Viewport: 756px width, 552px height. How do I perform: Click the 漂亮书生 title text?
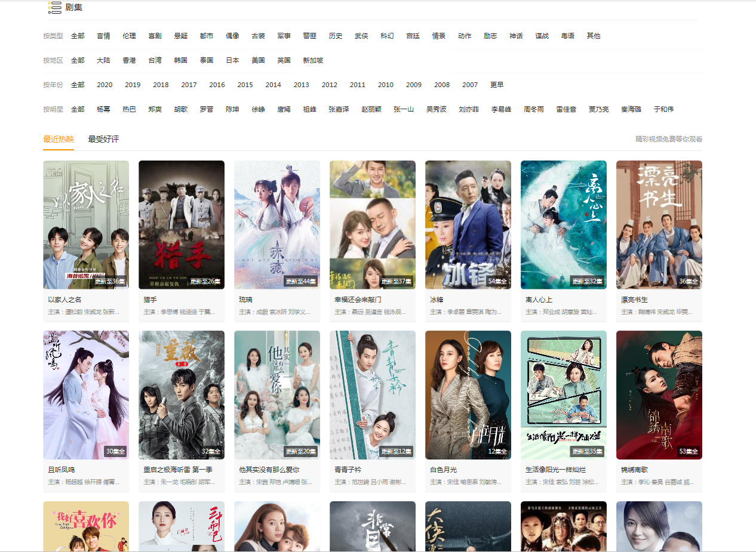click(634, 300)
